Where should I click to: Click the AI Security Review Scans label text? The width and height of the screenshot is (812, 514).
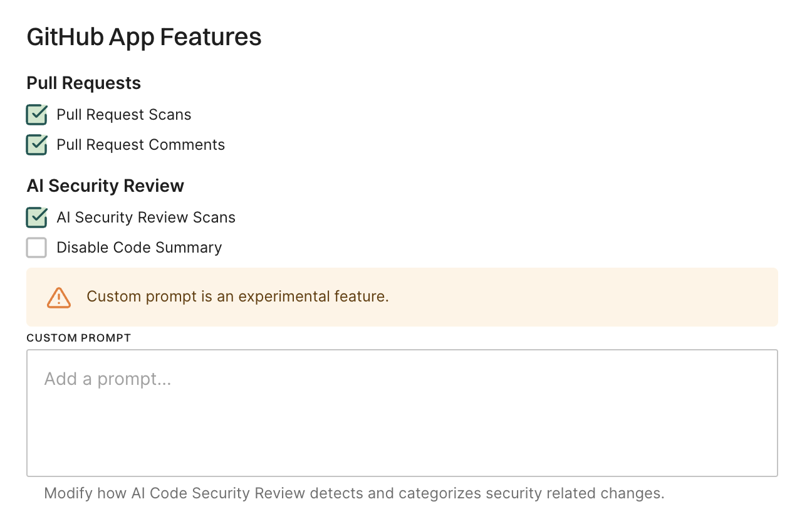(x=145, y=218)
